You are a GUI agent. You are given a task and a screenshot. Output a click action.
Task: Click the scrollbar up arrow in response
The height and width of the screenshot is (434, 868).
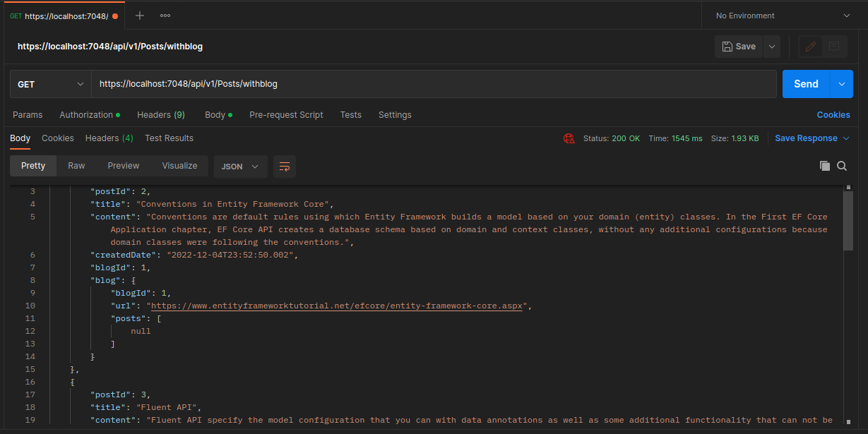click(x=848, y=187)
